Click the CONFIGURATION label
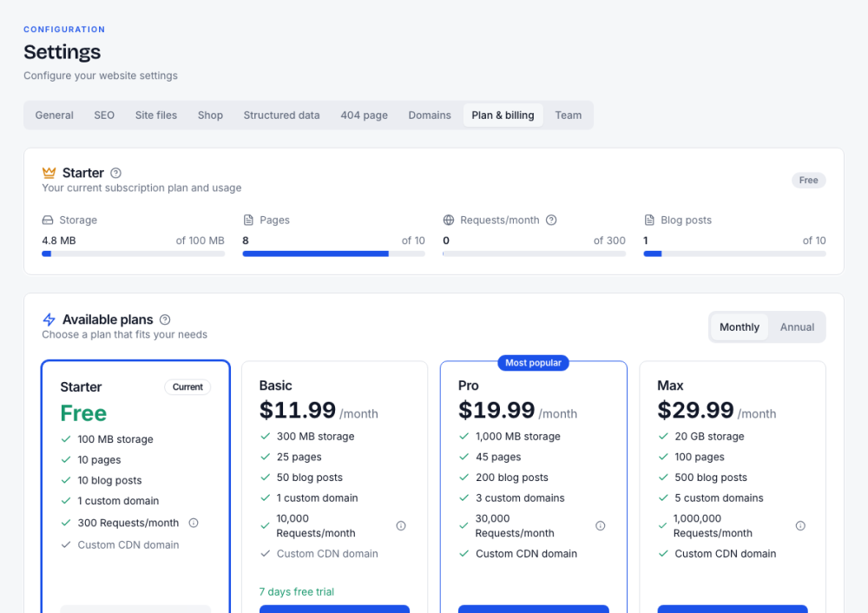Image resolution: width=868 pixels, height=613 pixels. 64,30
